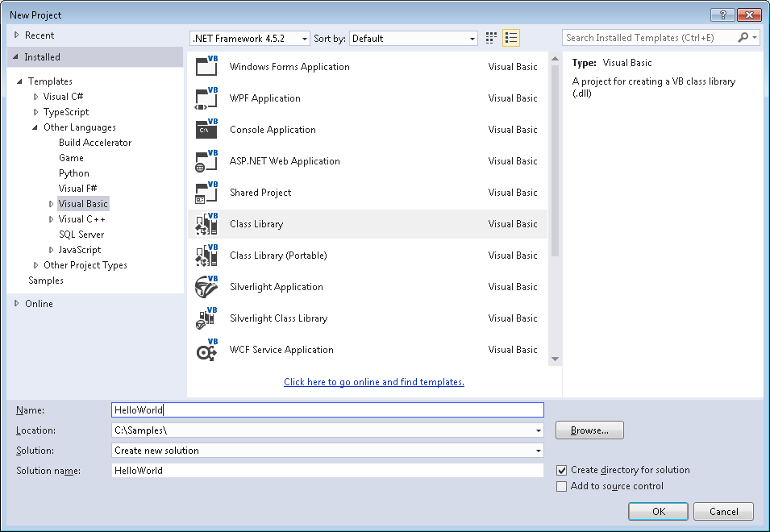Focus the project Name field
The width and height of the screenshot is (770, 532).
(327, 409)
